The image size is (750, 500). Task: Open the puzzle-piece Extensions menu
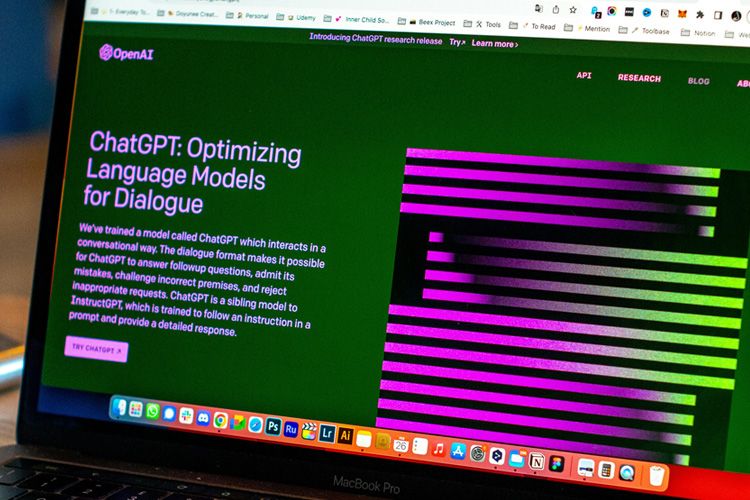pos(700,14)
